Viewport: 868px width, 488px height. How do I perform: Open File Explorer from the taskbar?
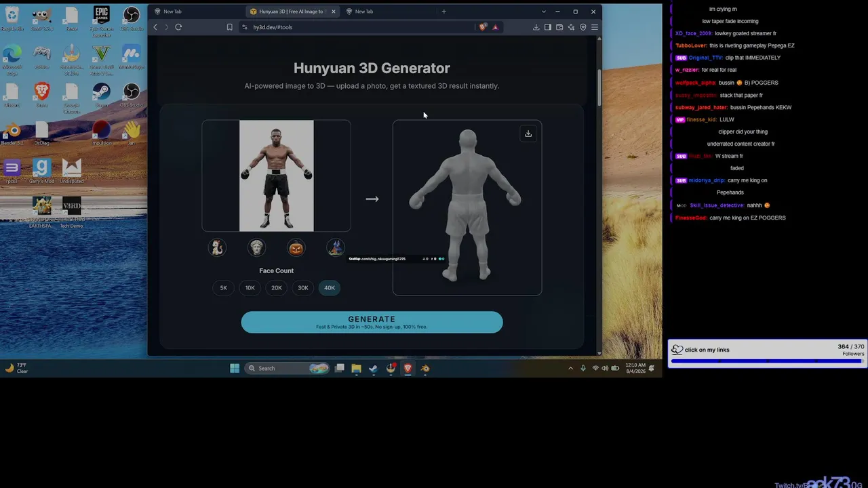point(356,368)
